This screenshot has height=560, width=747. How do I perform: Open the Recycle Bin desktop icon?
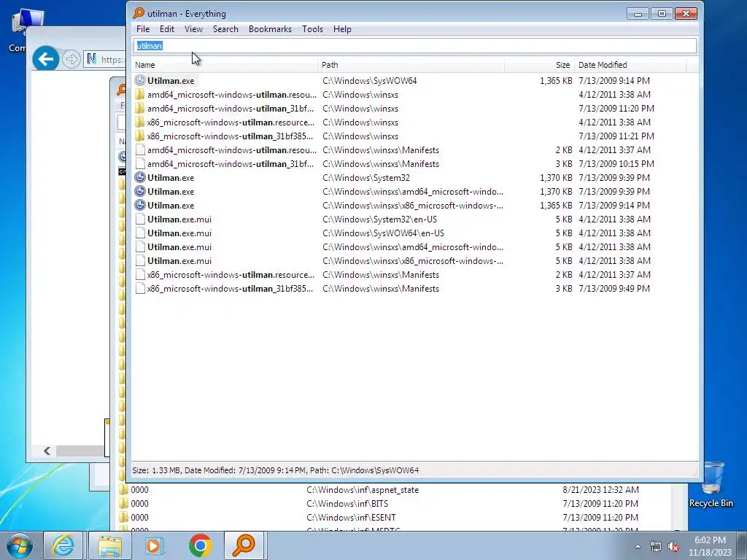click(711, 485)
